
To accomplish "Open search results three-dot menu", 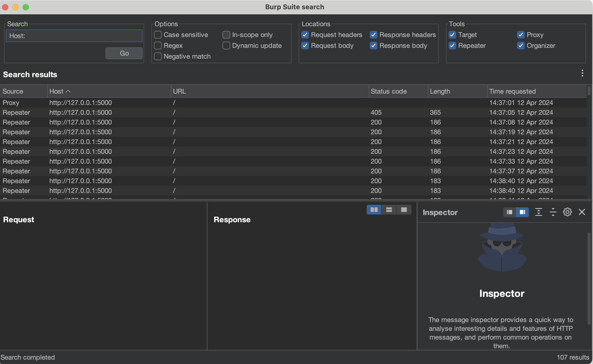I will [582, 73].
